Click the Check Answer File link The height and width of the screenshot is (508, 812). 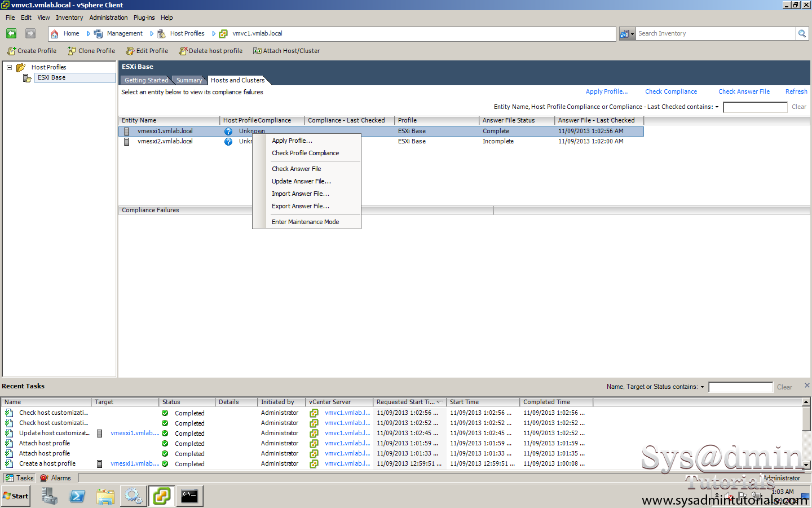pyautogui.click(x=744, y=91)
